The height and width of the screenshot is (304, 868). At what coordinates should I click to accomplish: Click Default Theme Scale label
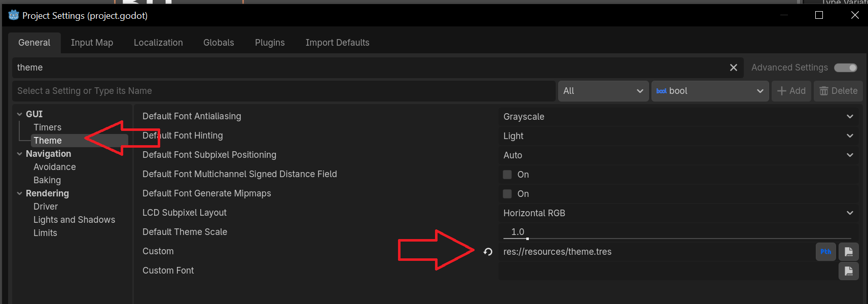pyautogui.click(x=185, y=232)
